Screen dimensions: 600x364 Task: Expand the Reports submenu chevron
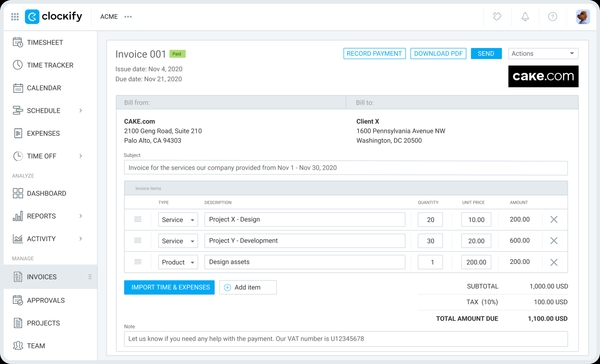pos(81,216)
